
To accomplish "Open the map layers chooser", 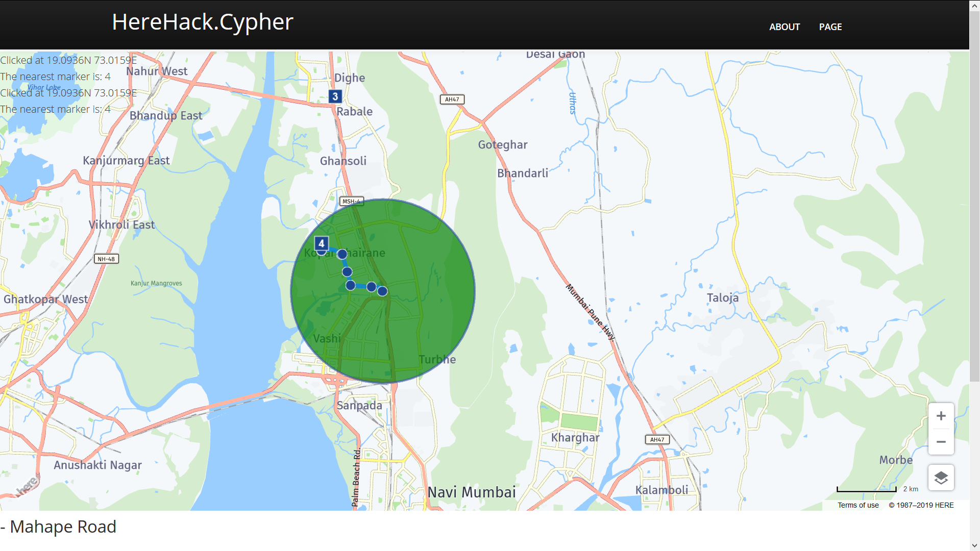I will [941, 478].
